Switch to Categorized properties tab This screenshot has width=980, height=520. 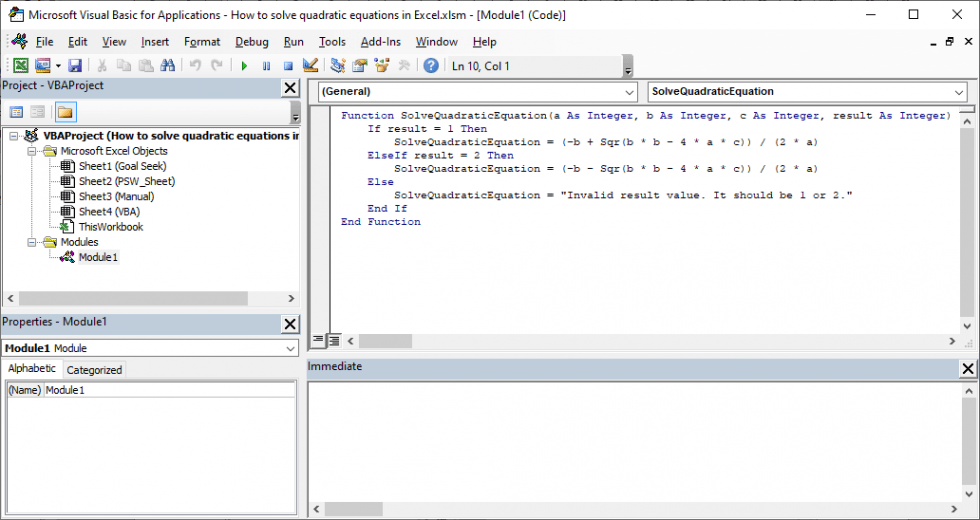(94, 370)
